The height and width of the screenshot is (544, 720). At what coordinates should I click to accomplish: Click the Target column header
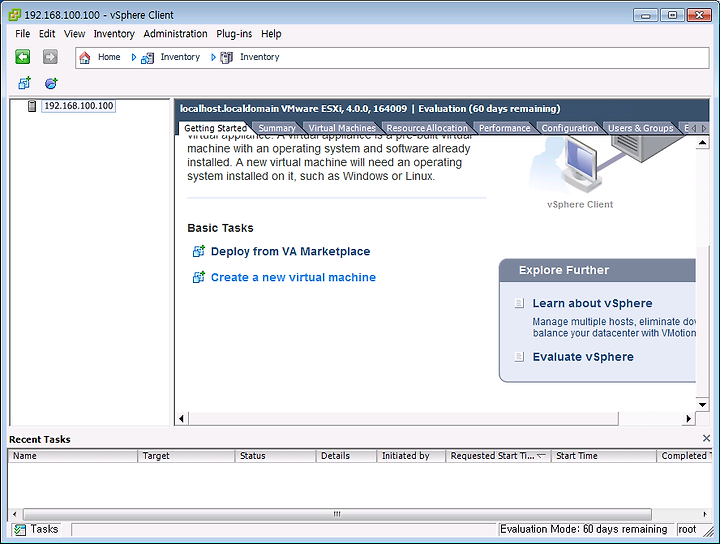click(x=186, y=456)
